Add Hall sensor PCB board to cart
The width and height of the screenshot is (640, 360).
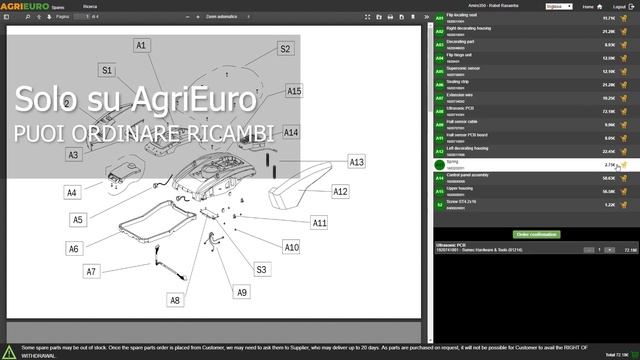(x=624, y=138)
